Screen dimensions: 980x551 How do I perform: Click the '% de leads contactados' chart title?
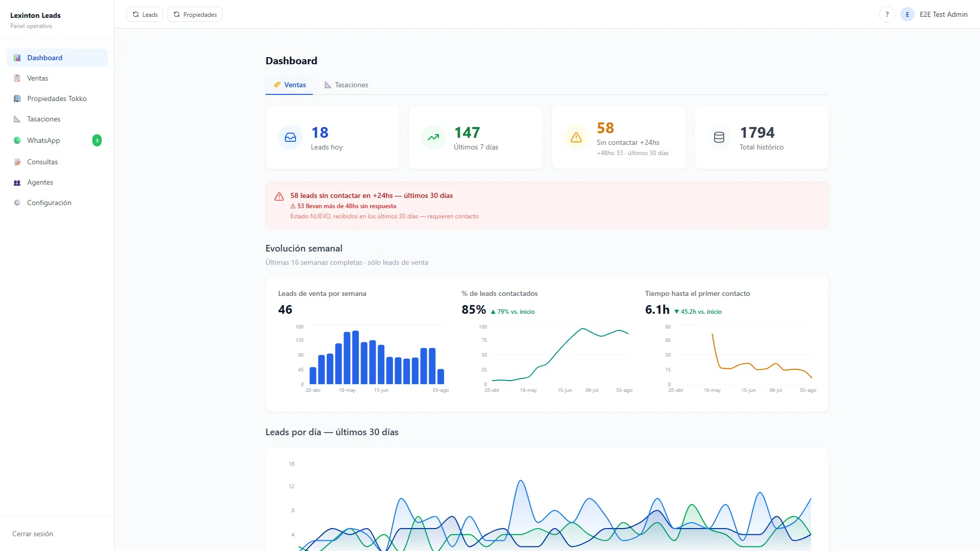[x=500, y=293]
